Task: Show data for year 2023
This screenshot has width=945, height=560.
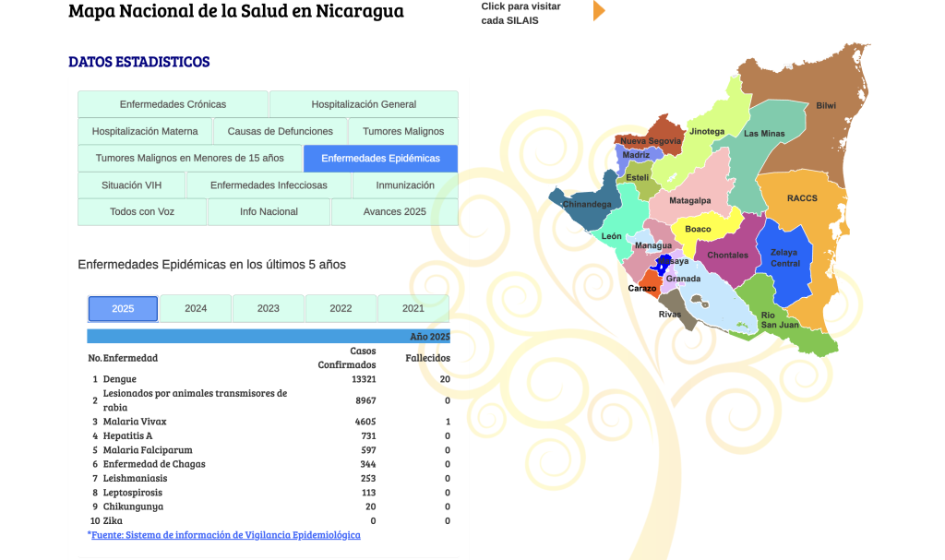Action: (269, 309)
